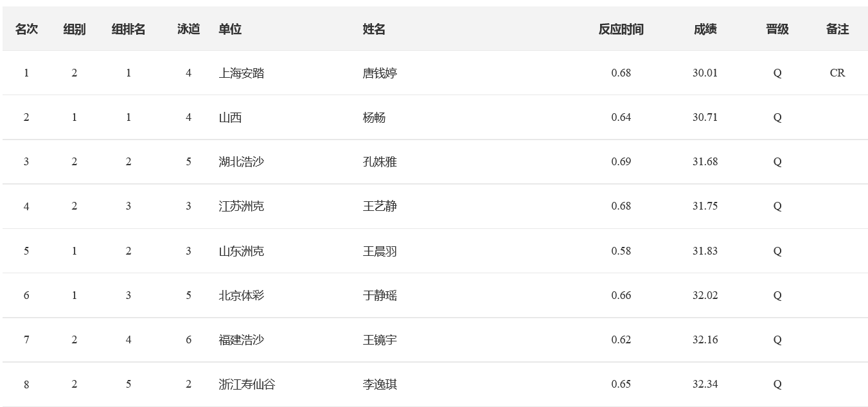The height and width of the screenshot is (407, 868).
Task: Click the 晋级 column header
Action: (x=777, y=29)
